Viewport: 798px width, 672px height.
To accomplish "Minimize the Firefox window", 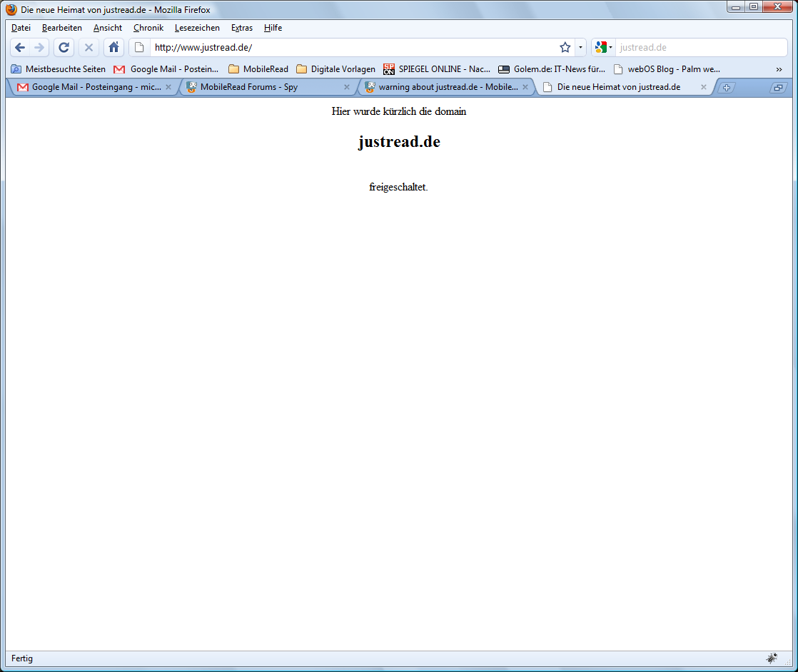I will click(735, 7).
